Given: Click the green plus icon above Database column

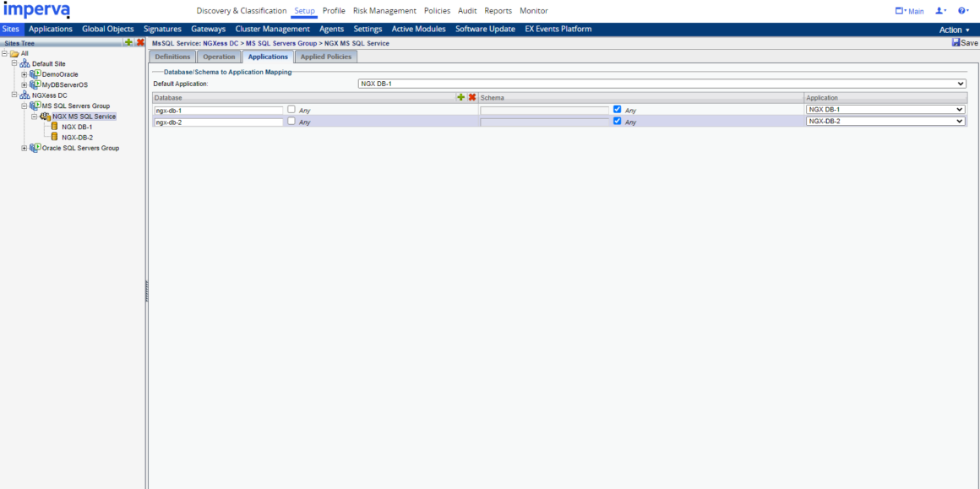Looking at the screenshot, I should [x=462, y=97].
